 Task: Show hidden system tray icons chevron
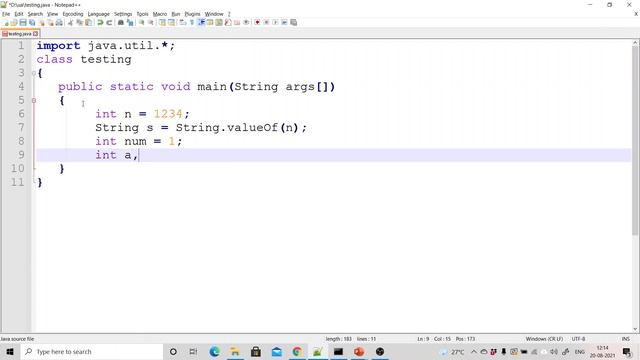[x=474, y=351]
